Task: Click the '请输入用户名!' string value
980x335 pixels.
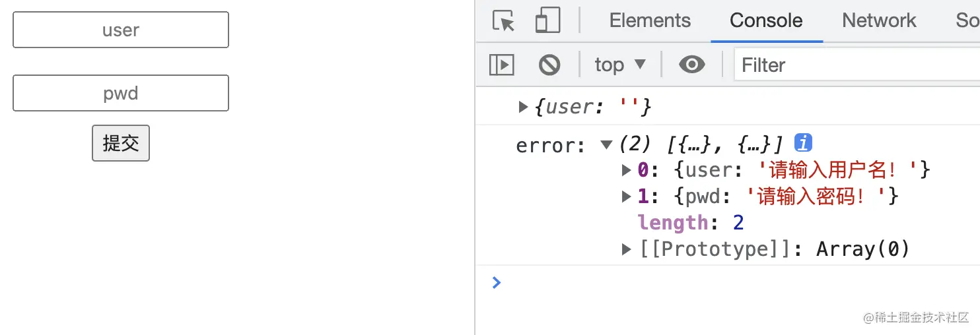Action: [837, 170]
